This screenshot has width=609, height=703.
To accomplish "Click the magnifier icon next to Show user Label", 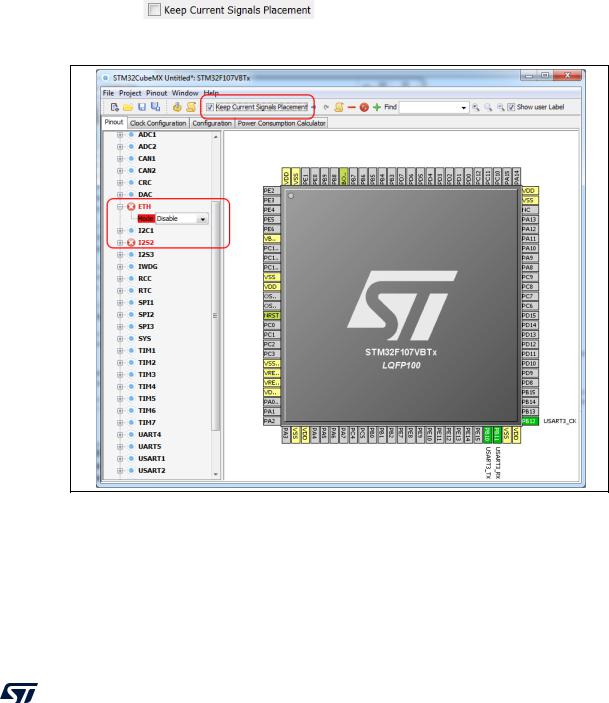I will pos(500,107).
